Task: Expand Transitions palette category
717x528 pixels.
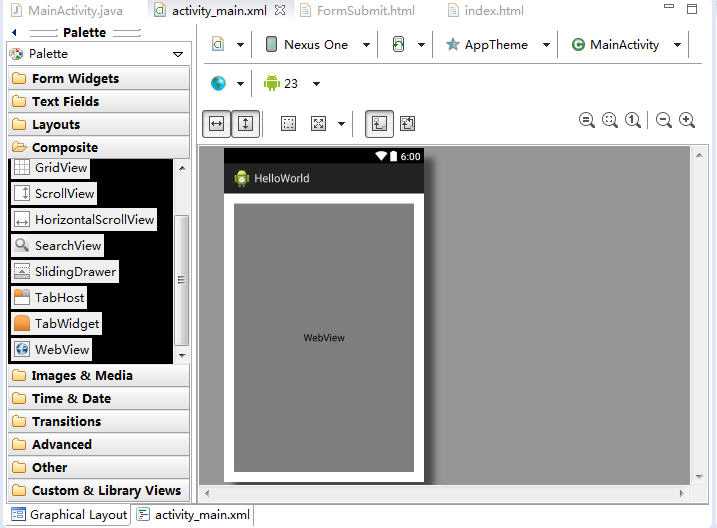Action: click(99, 421)
